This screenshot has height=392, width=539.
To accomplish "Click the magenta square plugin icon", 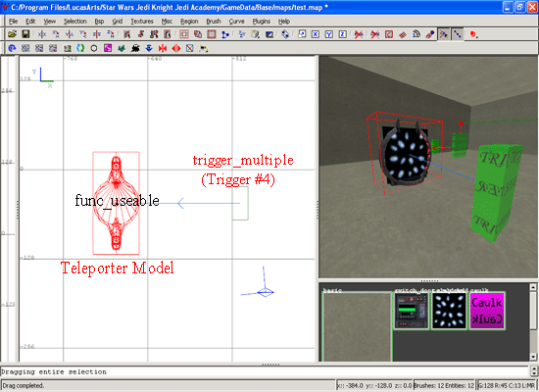I will pyautogui.click(x=108, y=48).
